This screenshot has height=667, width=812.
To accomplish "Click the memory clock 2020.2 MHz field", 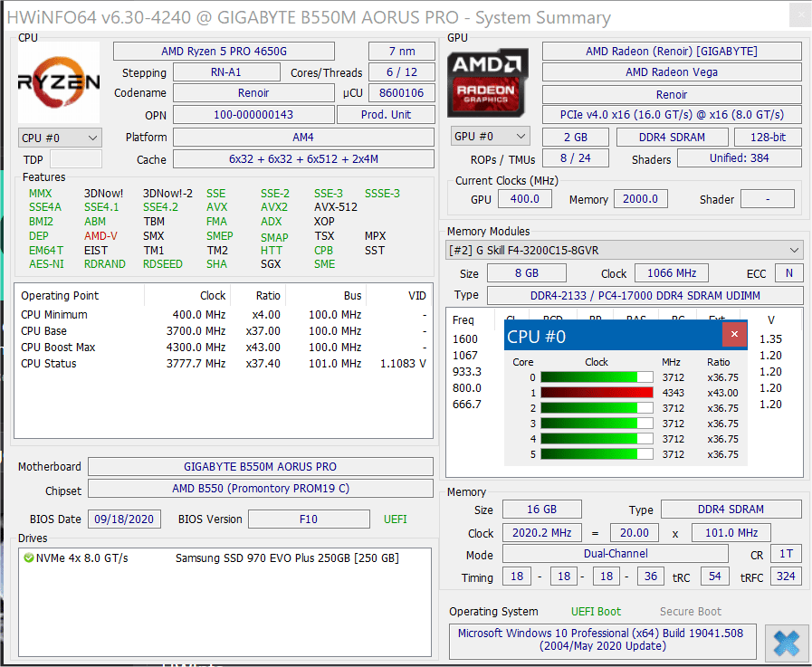I will [x=541, y=532].
